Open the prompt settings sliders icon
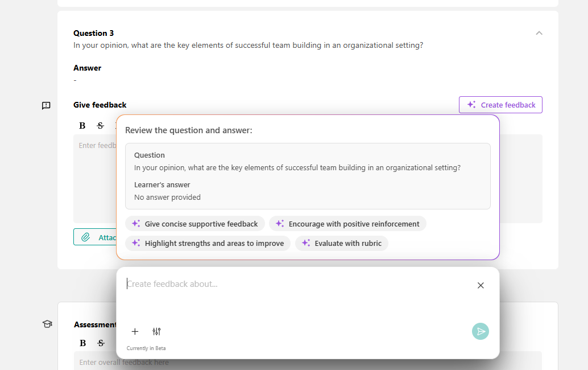The image size is (588, 370). coord(156,331)
